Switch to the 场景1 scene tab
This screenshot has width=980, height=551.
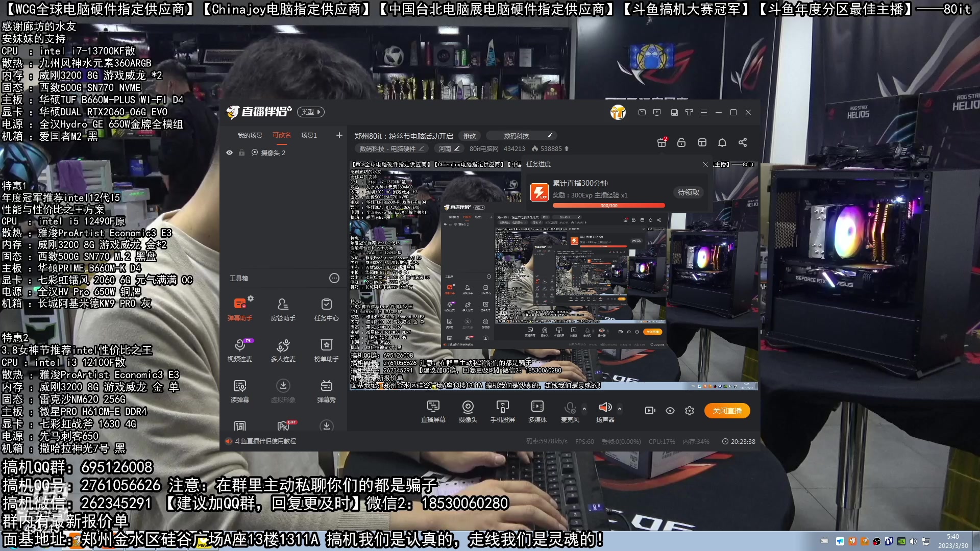pos(309,135)
